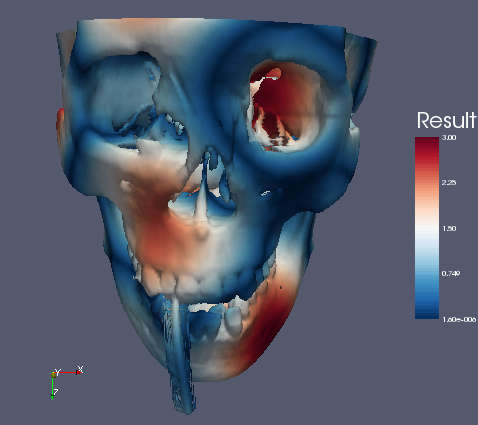Click the X label of the orientation axes
Image resolution: width=478 pixels, height=425 pixels.
point(80,369)
